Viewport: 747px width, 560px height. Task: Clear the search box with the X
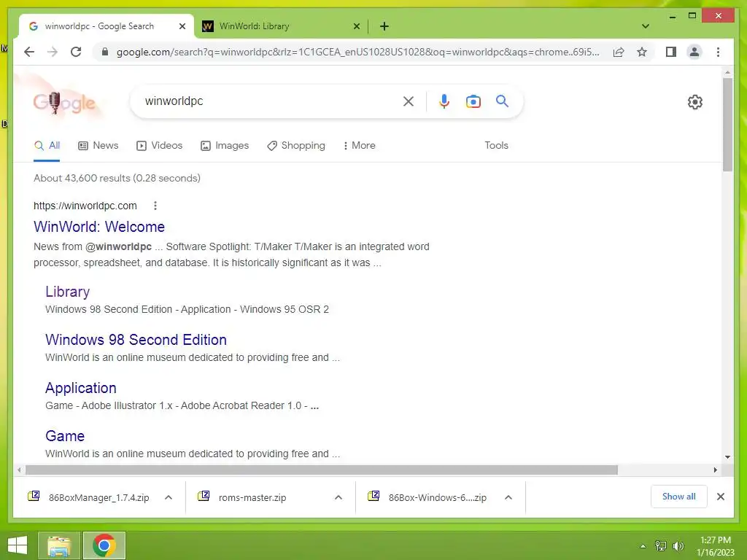[409, 101]
